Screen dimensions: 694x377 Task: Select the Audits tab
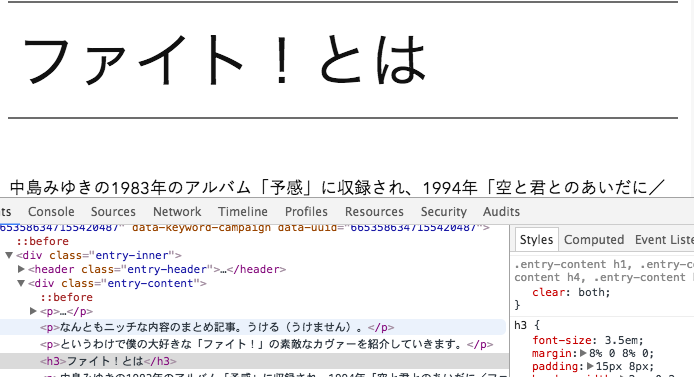[x=501, y=212]
